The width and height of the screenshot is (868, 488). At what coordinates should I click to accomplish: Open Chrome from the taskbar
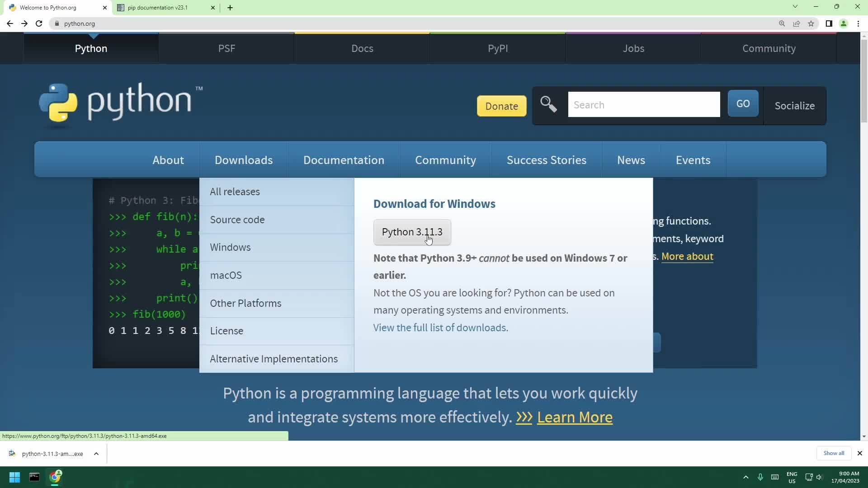[55, 477]
